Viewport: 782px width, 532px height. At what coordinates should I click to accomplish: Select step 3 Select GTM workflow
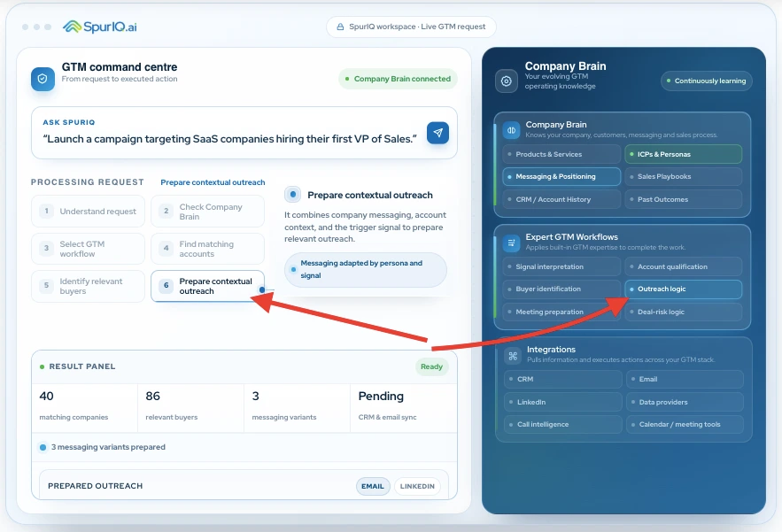tap(89, 249)
